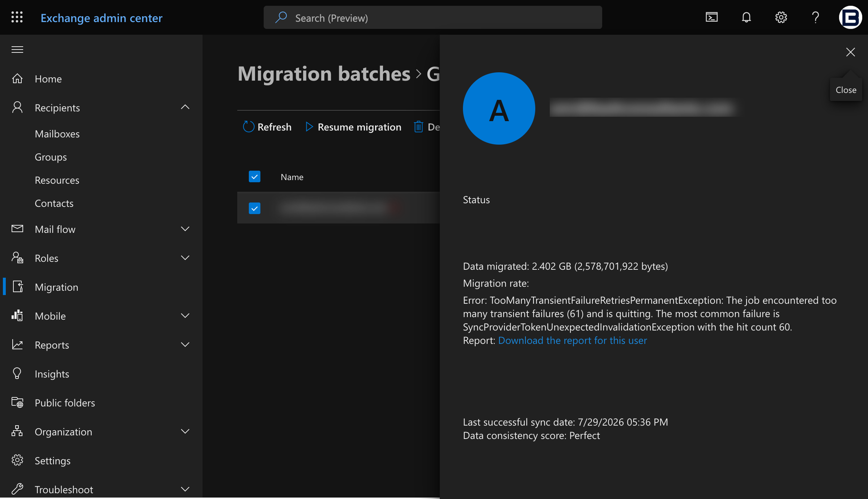This screenshot has width=868, height=499.
Task: Go to the Home navigation item
Action: [48, 79]
